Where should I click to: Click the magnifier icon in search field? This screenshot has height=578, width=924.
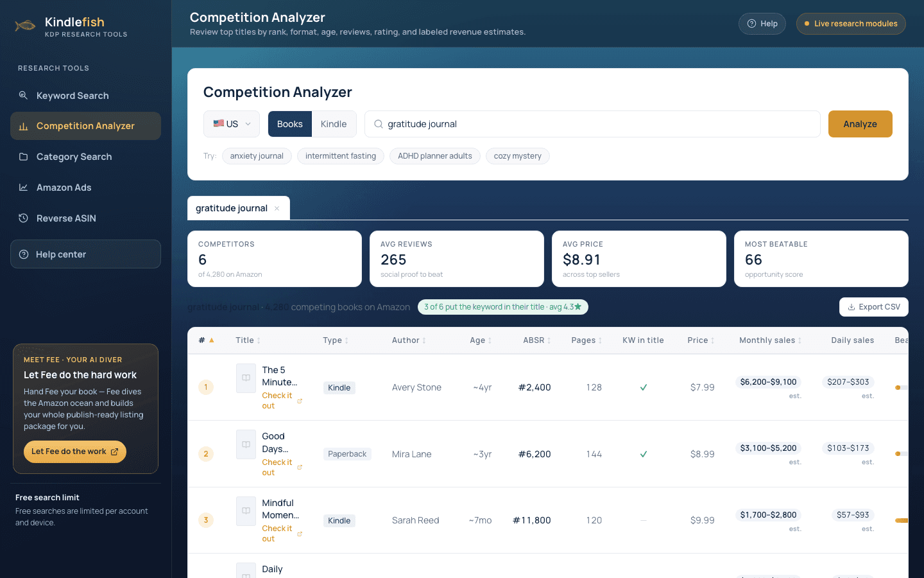tap(379, 124)
